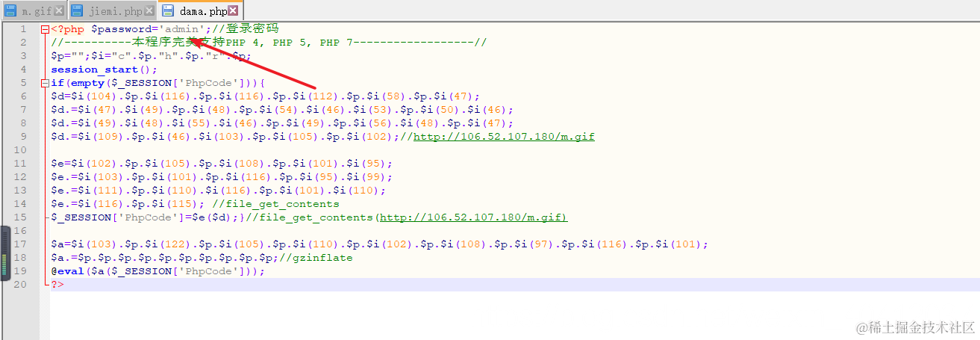980x340 pixels.
Task: Click the //gzinflate comment
Action: pos(316,258)
